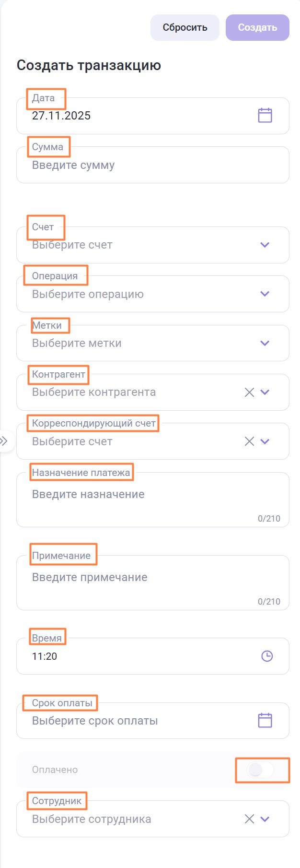This screenshot has width=300, height=868.
Task: Clear the Сотрудник field with X icon
Action: coord(249,819)
